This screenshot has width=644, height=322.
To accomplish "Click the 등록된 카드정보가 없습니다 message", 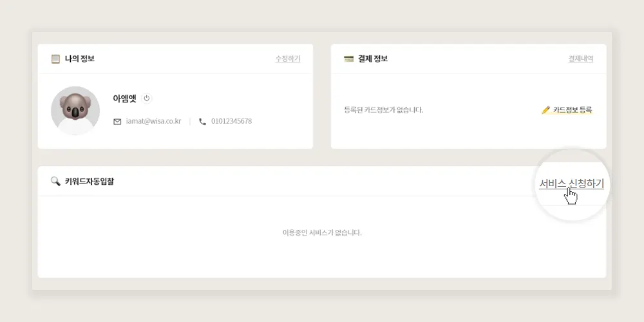I will (x=383, y=110).
